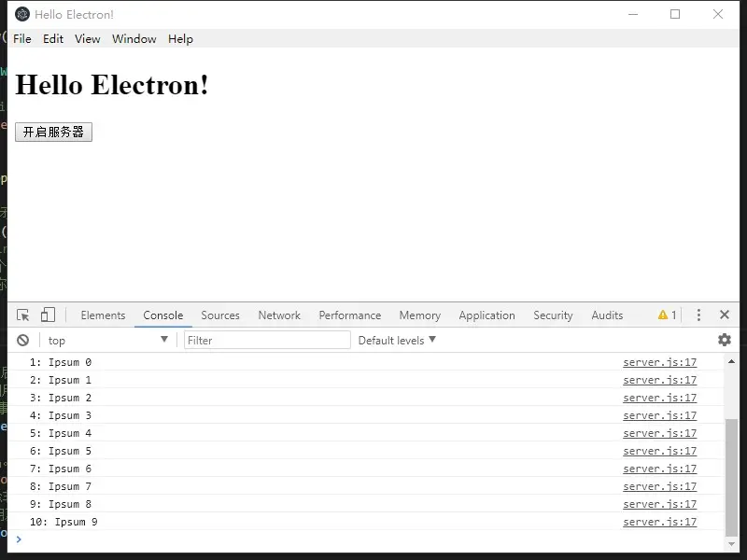Open server.js:17 link for Ipsum 3
The width and height of the screenshot is (747, 560).
pyautogui.click(x=659, y=415)
